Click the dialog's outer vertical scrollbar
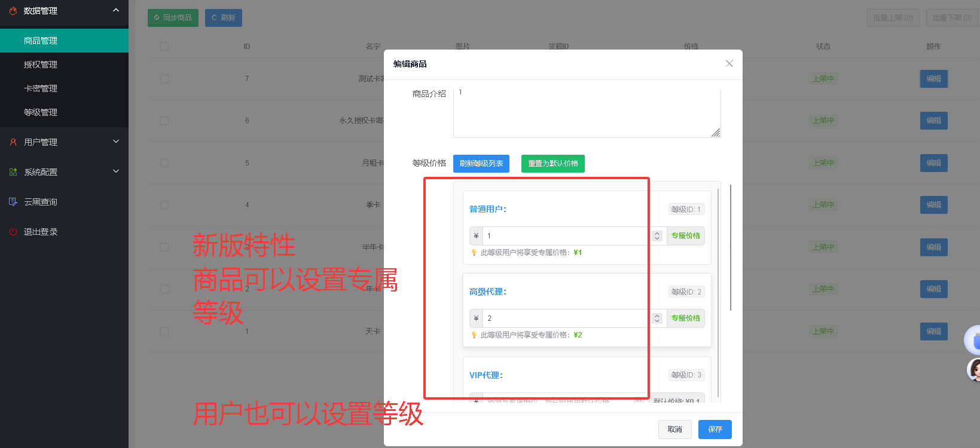Image resolution: width=980 pixels, height=448 pixels. [731, 248]
